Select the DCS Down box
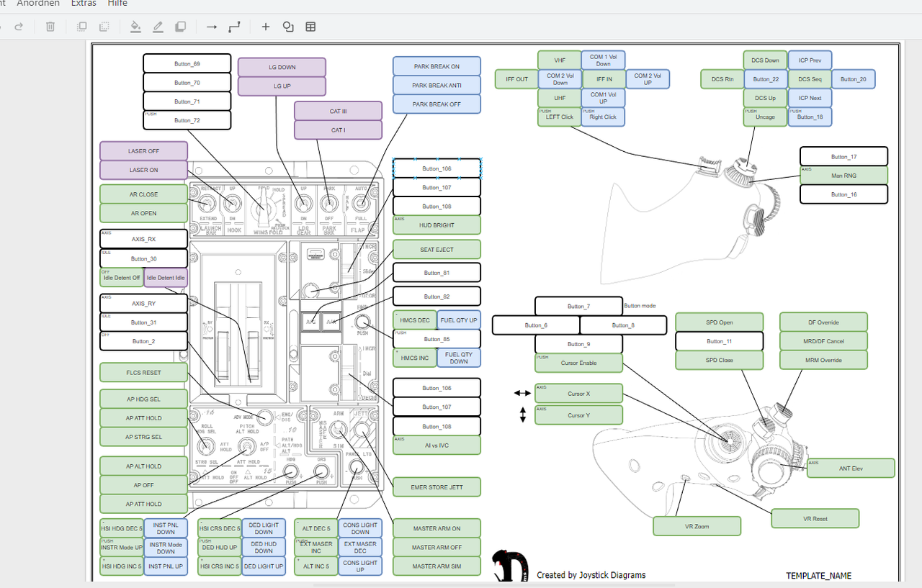This screenshot has width=922, height=588. (766, 60)
